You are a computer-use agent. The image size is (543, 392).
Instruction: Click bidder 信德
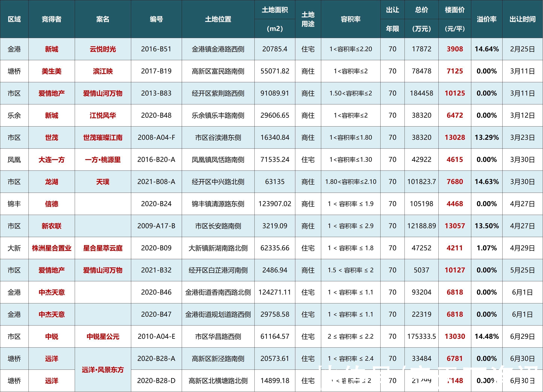(52, 204)
